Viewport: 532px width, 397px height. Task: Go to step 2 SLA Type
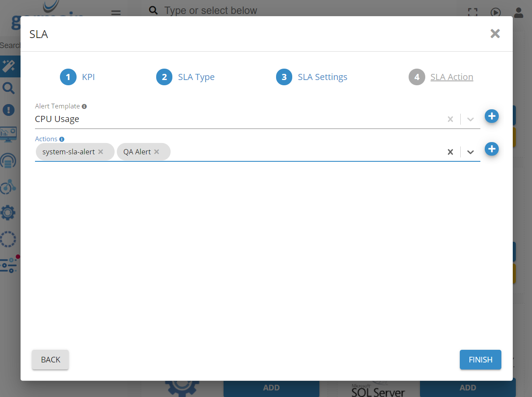(185, 77)
